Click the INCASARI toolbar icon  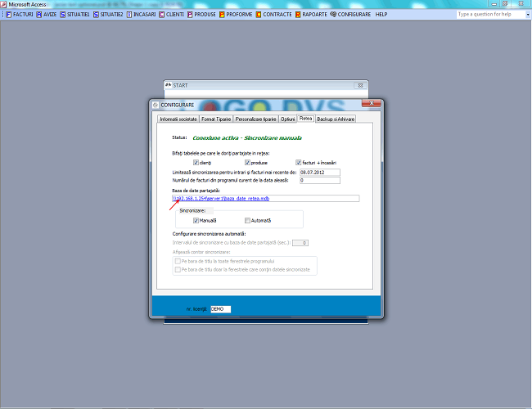coord(129,14)
